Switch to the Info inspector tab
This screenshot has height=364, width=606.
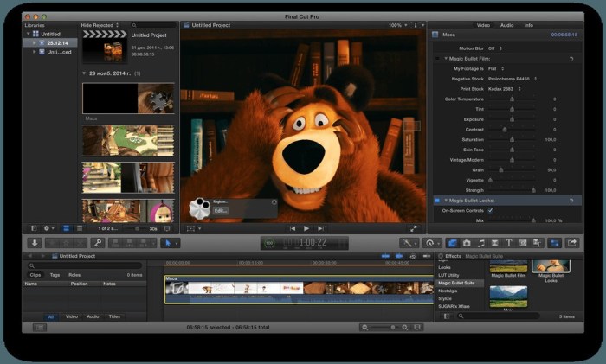tap(528, 25)
